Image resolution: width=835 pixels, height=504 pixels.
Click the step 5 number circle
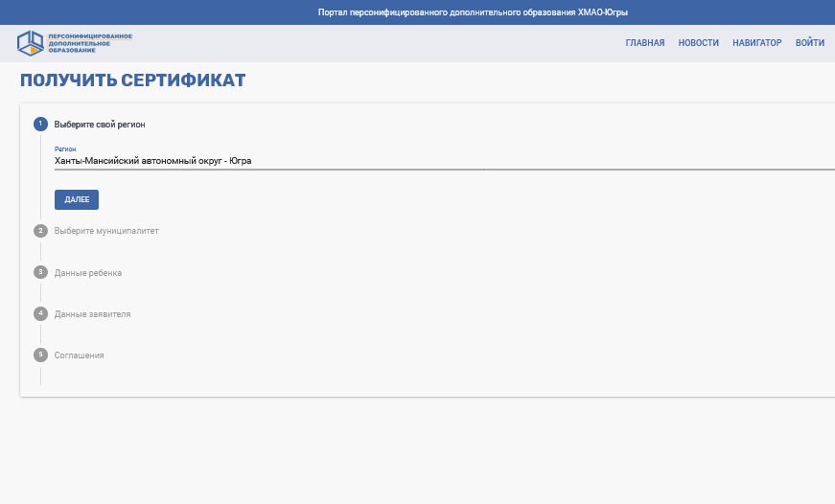point(40,355)
